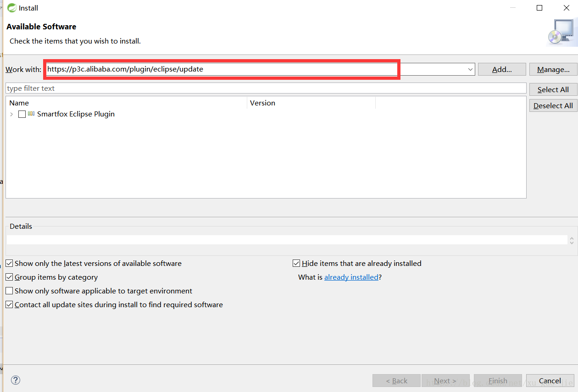Toggle Contact all update sites checkbox
Image resolution: width=578 pixels, height=392 pixels.
9,305
